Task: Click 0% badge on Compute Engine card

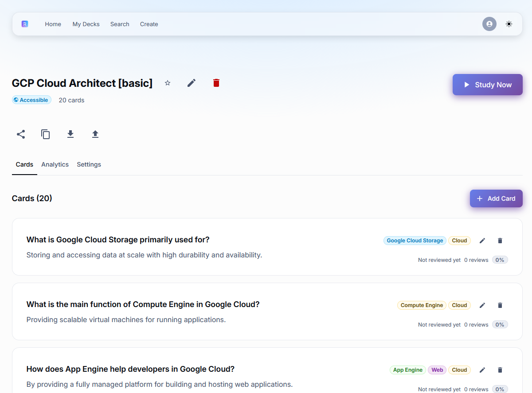Action: click(500, 325)
